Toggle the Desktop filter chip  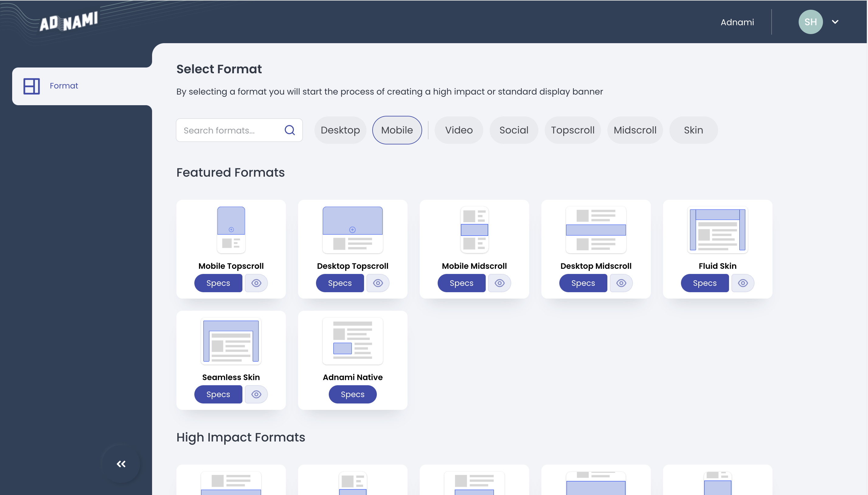click(x=340, y=130)
